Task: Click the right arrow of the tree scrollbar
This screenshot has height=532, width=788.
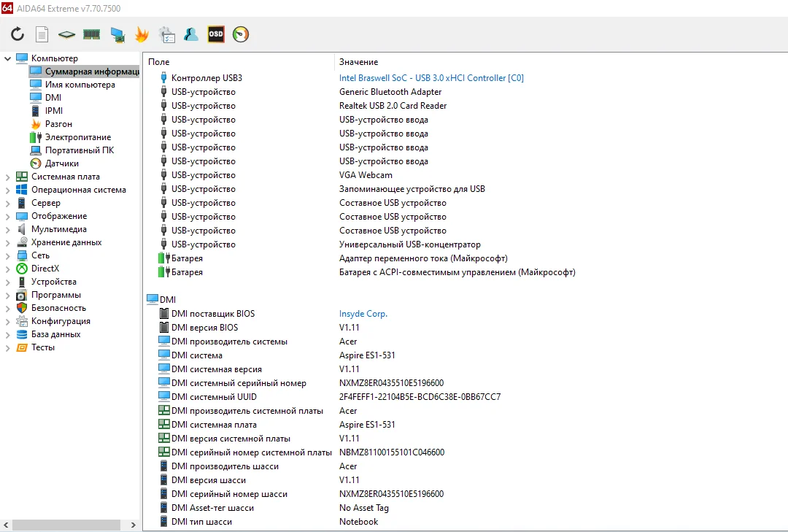Action: (134, 525)
